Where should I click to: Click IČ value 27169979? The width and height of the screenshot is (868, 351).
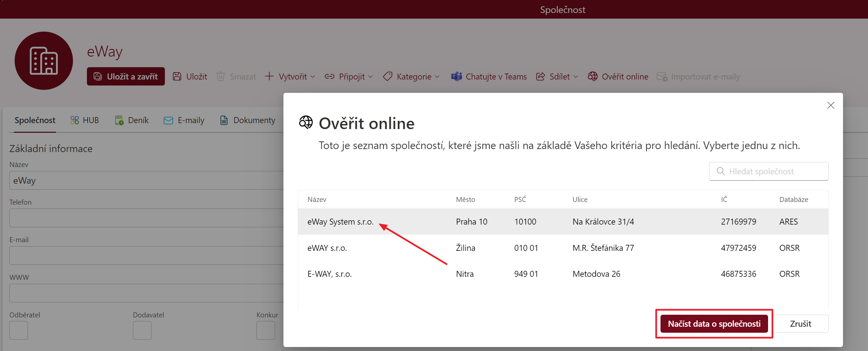pyautogui.click(x=738, y=222)
